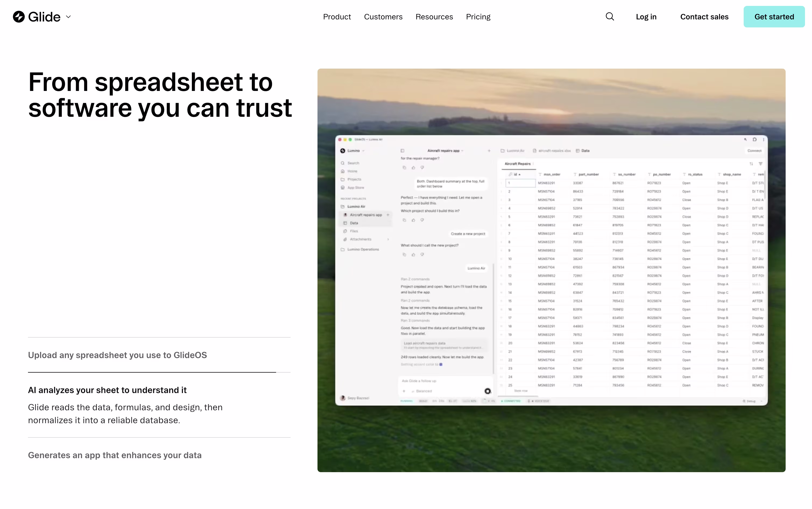Go to the Pricing page

pyautogui.click(x=478, y=17)
